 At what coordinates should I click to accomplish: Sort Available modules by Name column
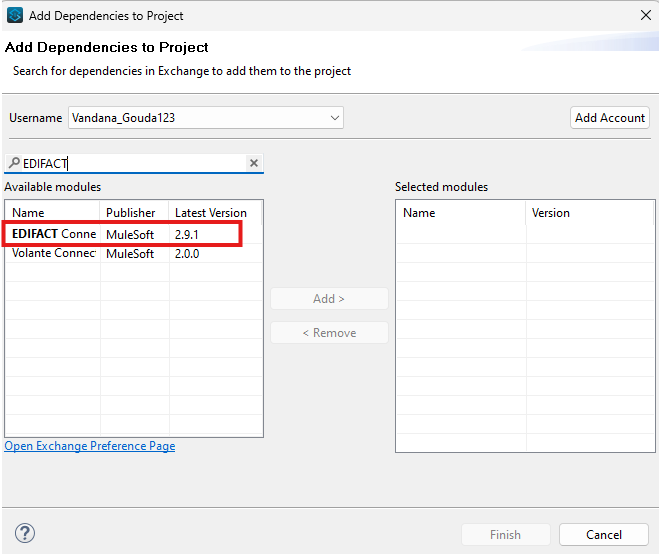point(53,213)
